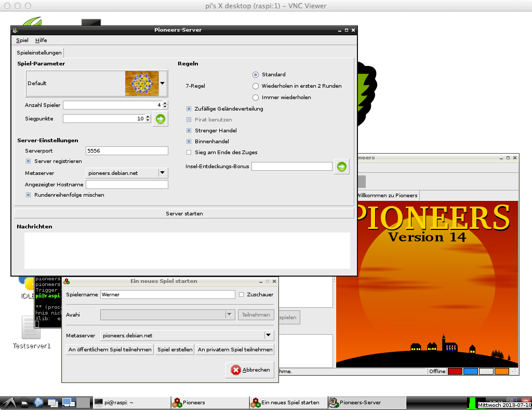
Task: Launch the file manager from the taskbar
Action: pos(25,403)
